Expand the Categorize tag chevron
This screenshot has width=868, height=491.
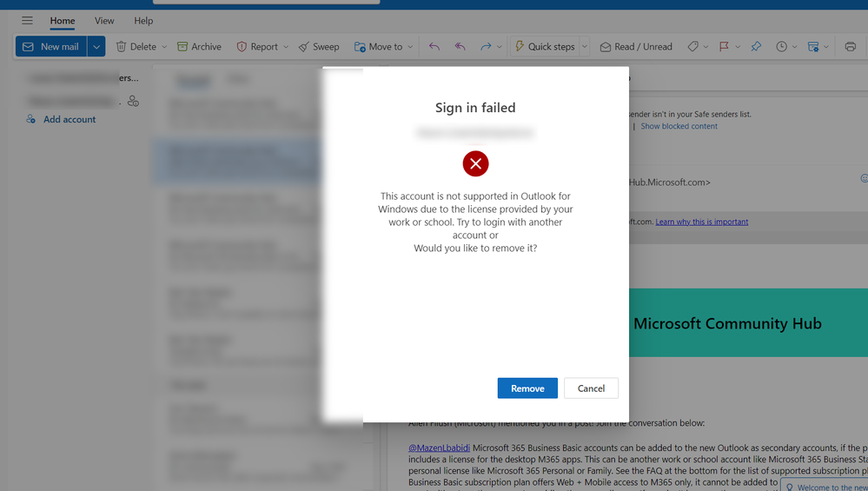pyautogui.click(x=706, y=47)
